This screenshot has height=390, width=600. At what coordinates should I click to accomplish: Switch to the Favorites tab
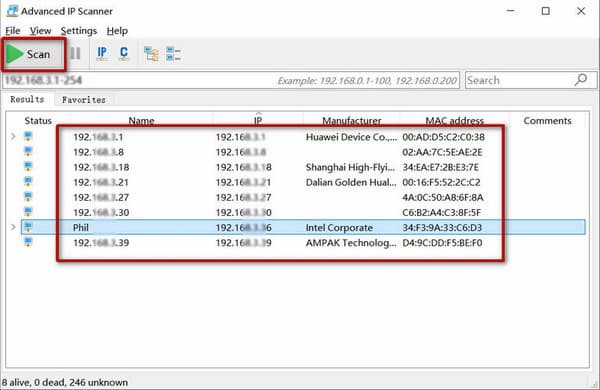click(84, 100)
